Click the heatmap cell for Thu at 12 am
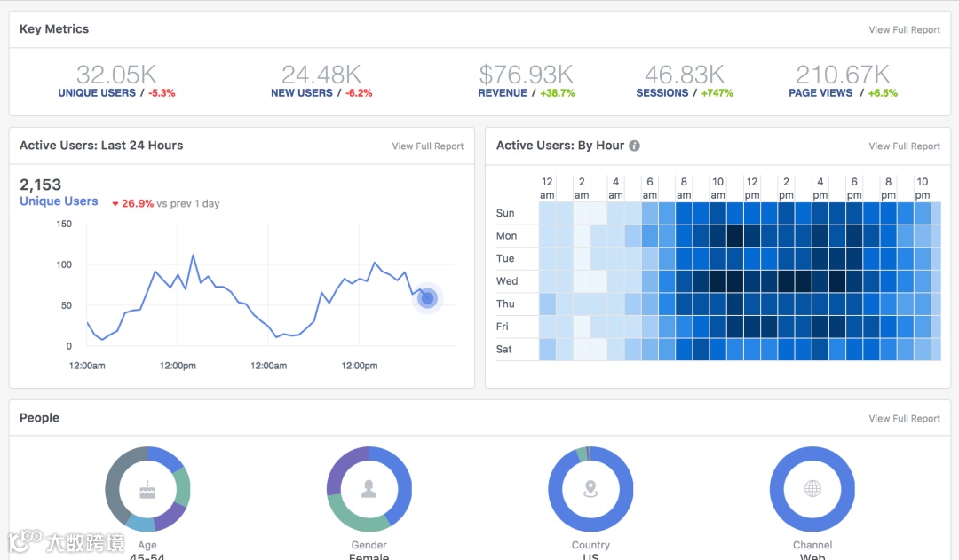Screen dimensions: 959x560 click(x=547, y=304)
